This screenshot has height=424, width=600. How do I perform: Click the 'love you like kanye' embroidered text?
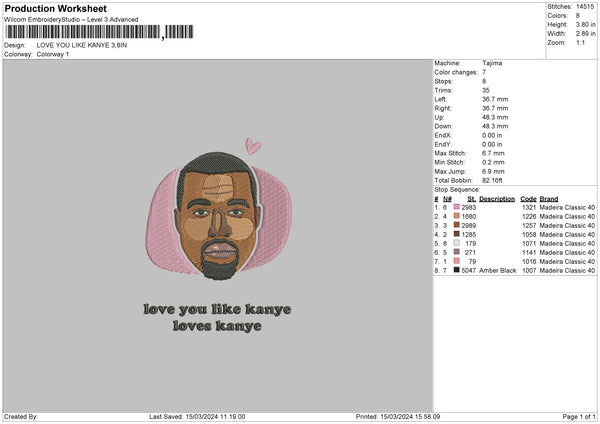coord(217,309)
